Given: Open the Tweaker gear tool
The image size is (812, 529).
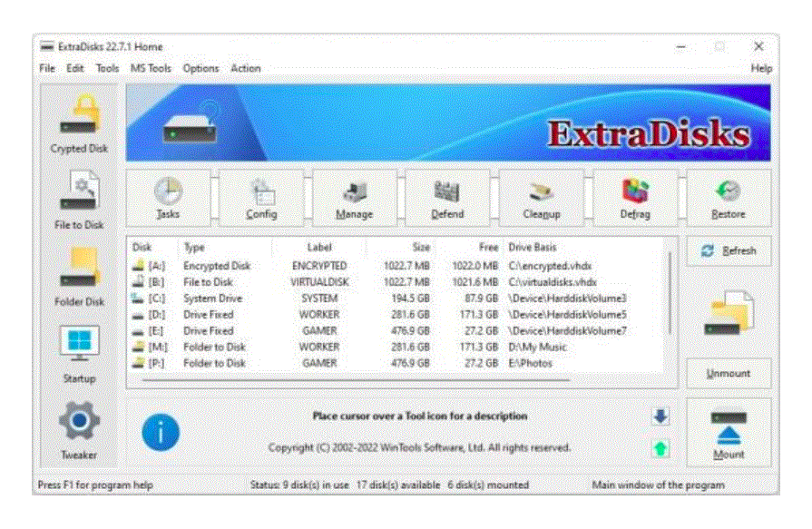Looking at the screenshot, I should pyautogui.click(x=79, y=431).
